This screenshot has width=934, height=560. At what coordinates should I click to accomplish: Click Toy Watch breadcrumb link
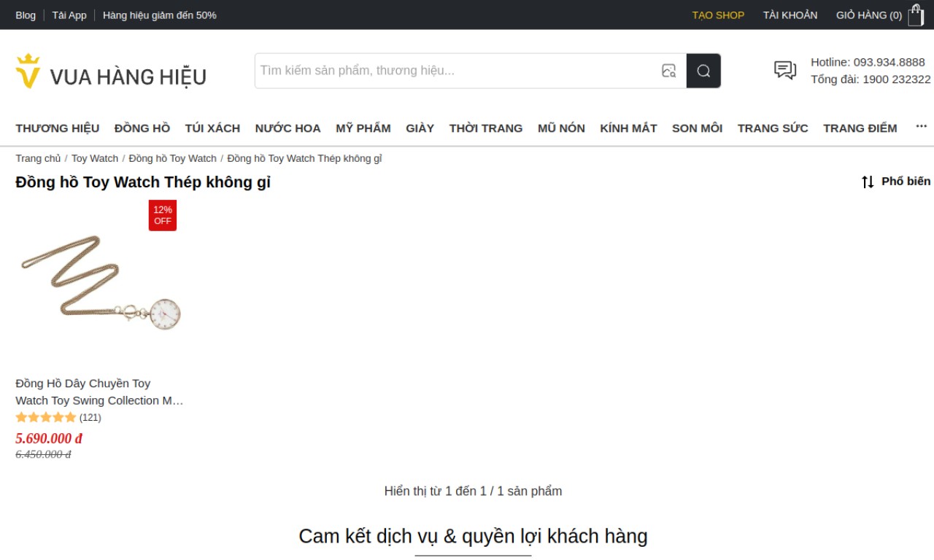click(95, 158)
